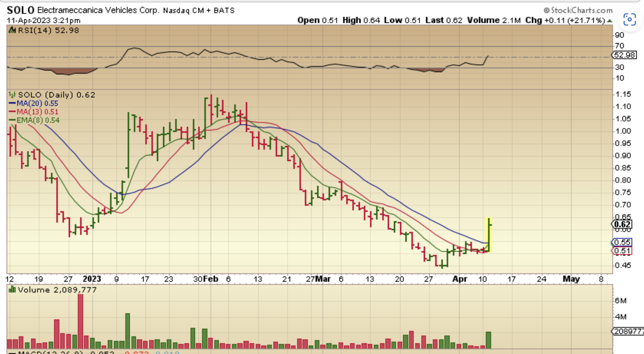Click the blue boxed 0.55 axis marker
The width and height of the screenshot is (644, 354).
622,242
